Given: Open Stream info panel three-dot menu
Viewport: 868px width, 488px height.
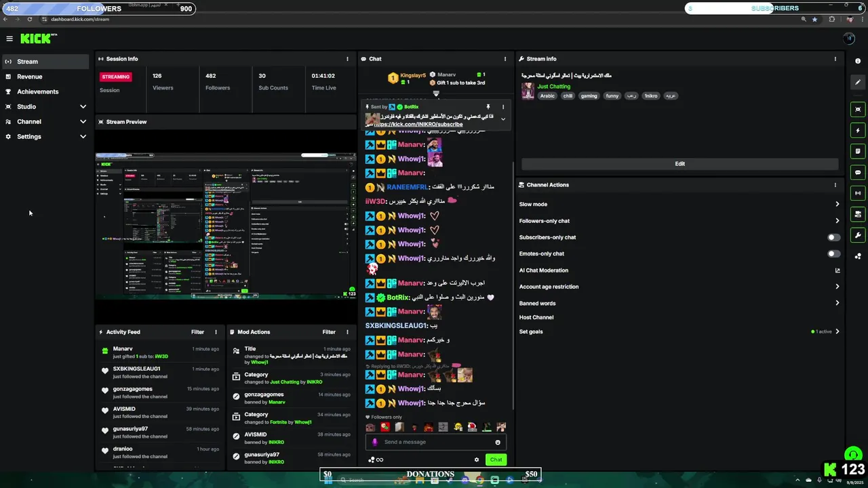Looking at the screenshot, I should 835,59.
